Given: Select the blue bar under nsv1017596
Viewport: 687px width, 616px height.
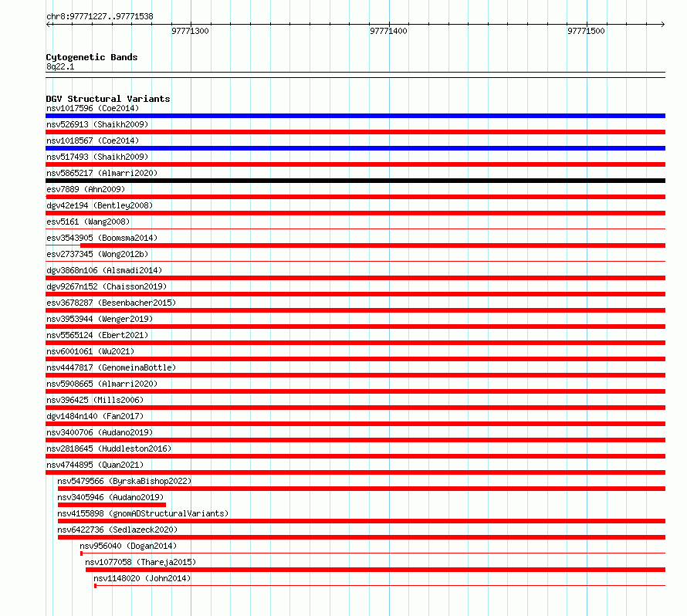Looking at the screenshot, I should (355, 116).
